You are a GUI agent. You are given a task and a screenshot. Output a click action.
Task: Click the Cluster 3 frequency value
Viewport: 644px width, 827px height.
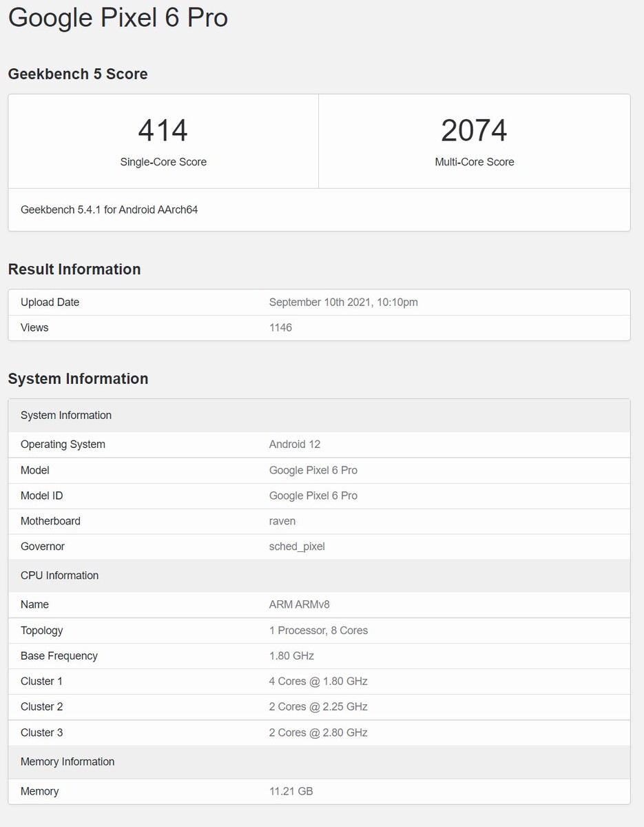coord(318,733)
